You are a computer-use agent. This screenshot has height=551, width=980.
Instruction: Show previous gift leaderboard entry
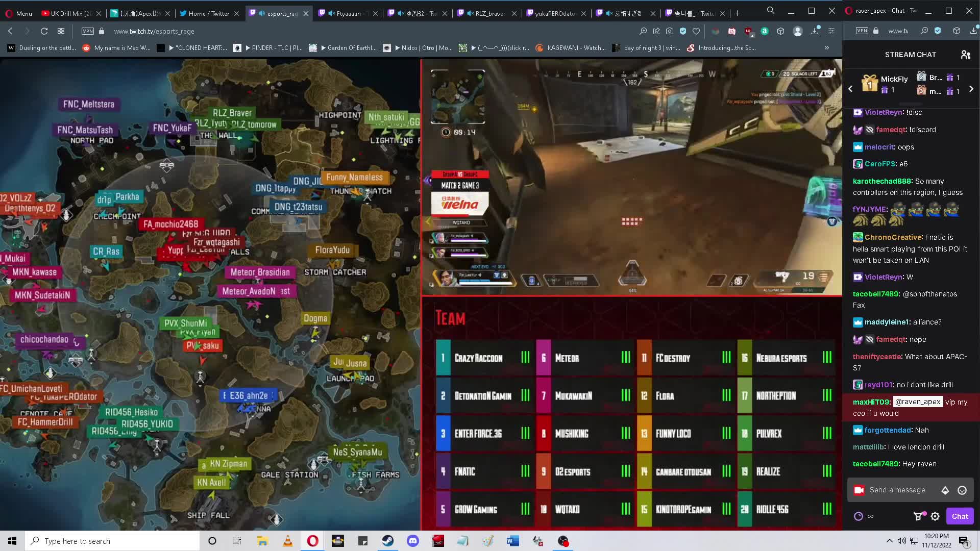click(850, 89)
